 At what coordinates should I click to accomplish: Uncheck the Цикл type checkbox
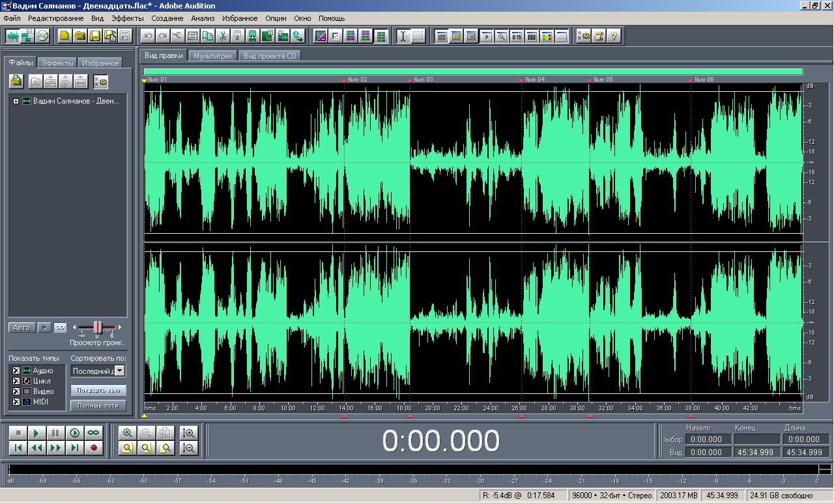pyautogui.click(x=17, y=381)
